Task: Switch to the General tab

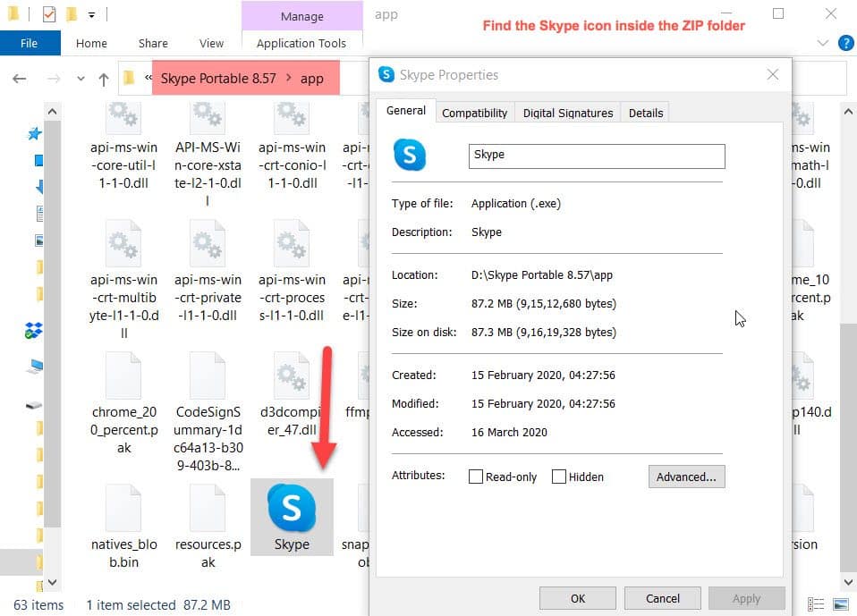Action: 405,110
